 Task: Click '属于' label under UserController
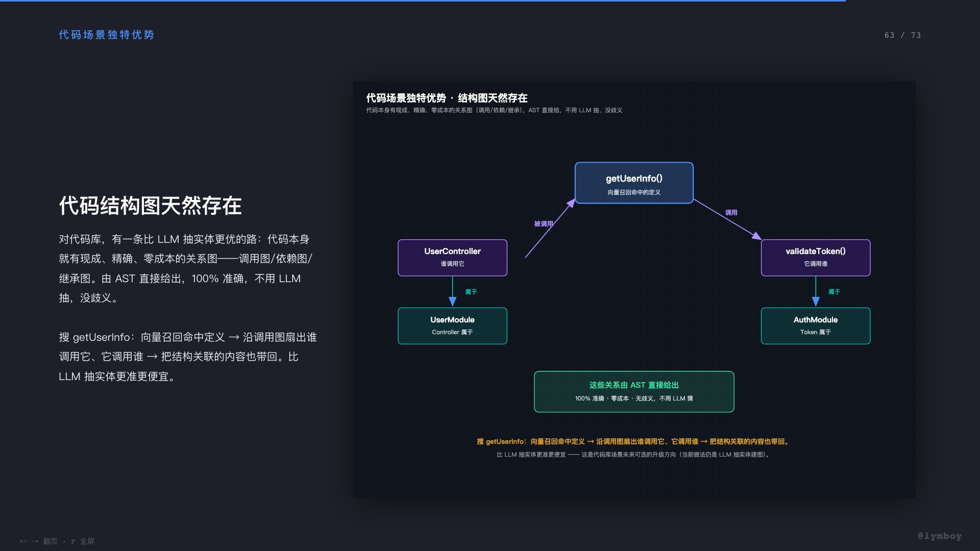pyautogui.click(x=471, y=292)
